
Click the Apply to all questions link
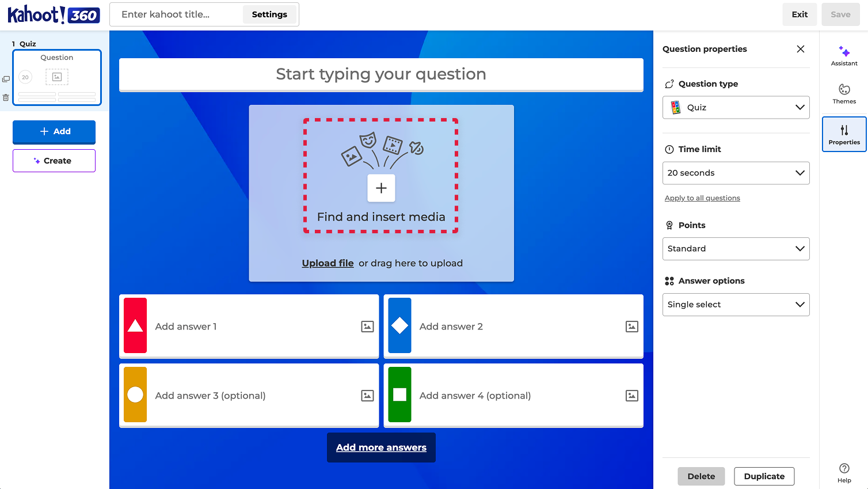pos(702,198)
